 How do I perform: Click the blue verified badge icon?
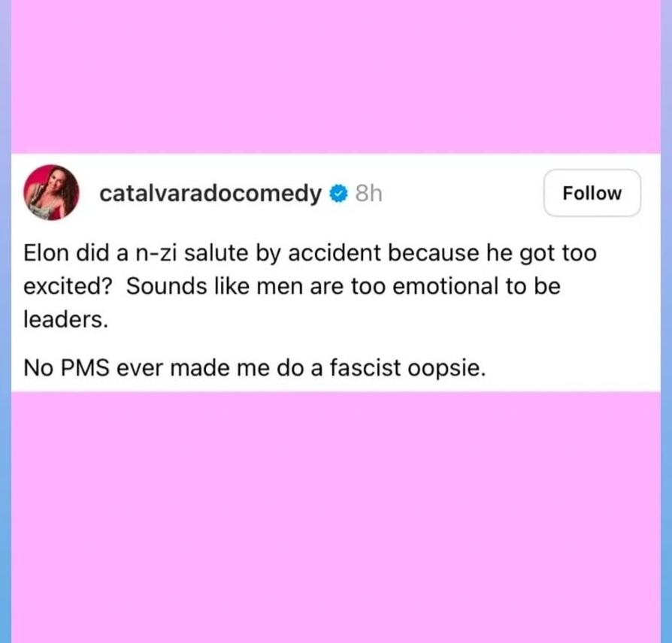pos(338,194)
